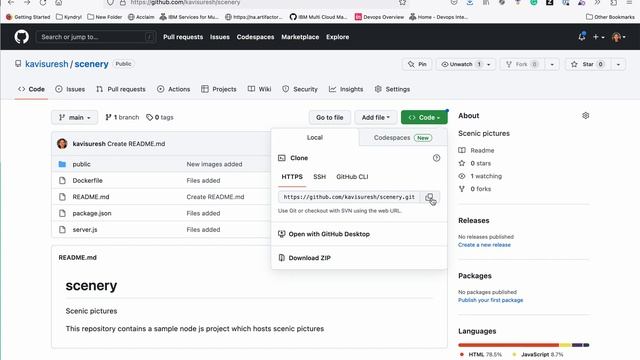This screenshot has width=640, height=360.
Task: Open the Wiki tab
Action: 259,89
